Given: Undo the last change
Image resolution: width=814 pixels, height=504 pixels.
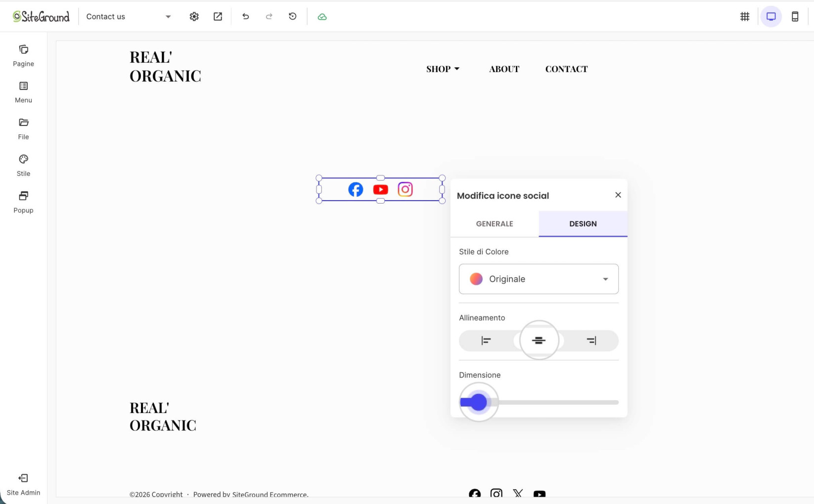Looking at the screenshot, I should pyautogui.click(x=245, y=16).
